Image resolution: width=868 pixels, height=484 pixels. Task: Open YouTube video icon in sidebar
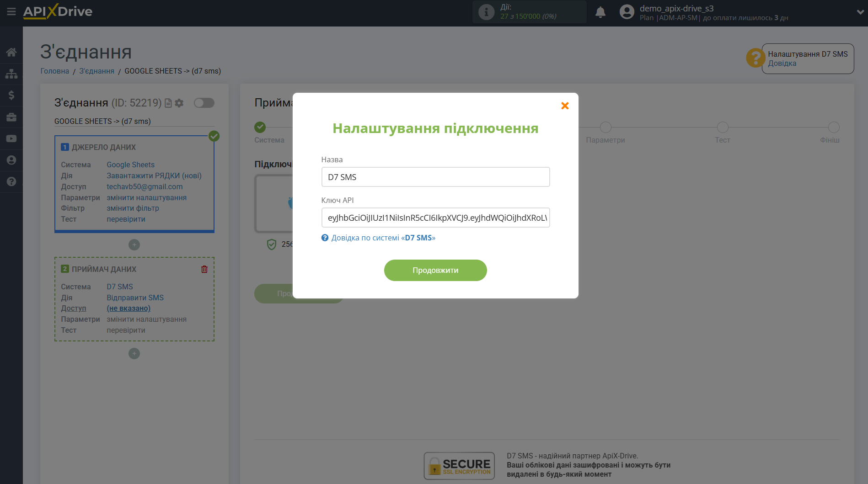pyautogui.click(x=11, y=138)
